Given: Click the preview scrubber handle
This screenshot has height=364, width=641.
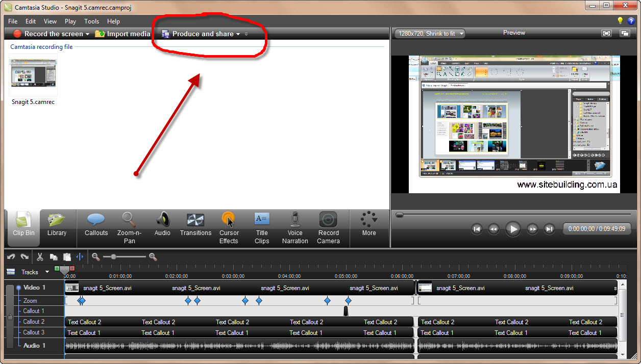Looking at the screenshot, I should [x=400, y=215].
